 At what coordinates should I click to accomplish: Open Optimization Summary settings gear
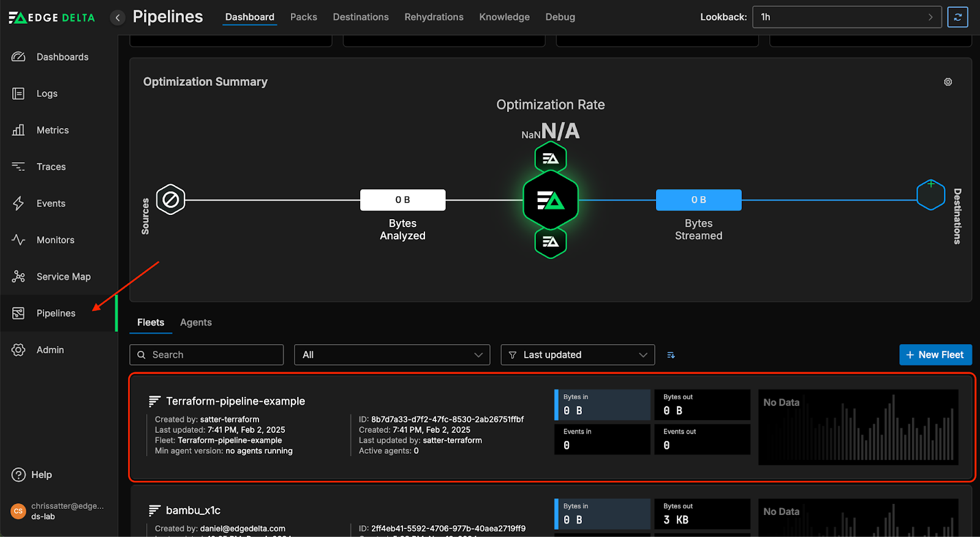(948, 82)
